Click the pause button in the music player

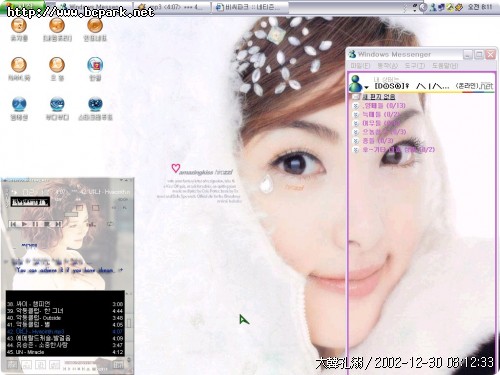point(35,224)
